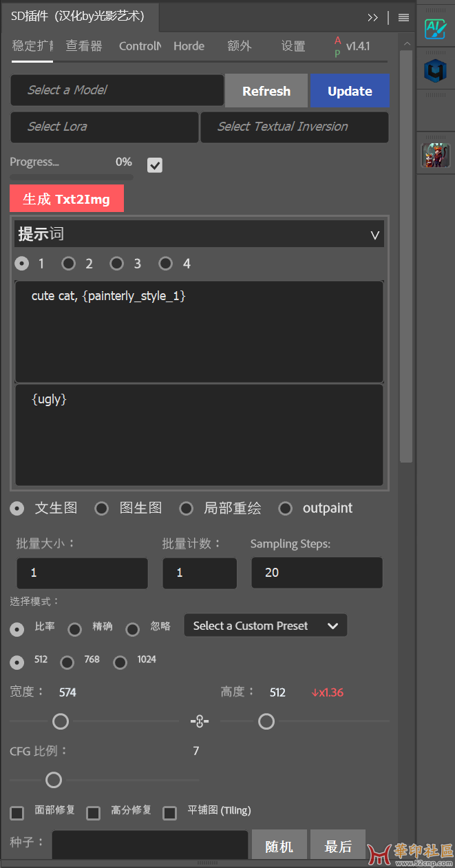Select 文生图 mode
This screenshot has height=868, width=455.
click(17, 509)
